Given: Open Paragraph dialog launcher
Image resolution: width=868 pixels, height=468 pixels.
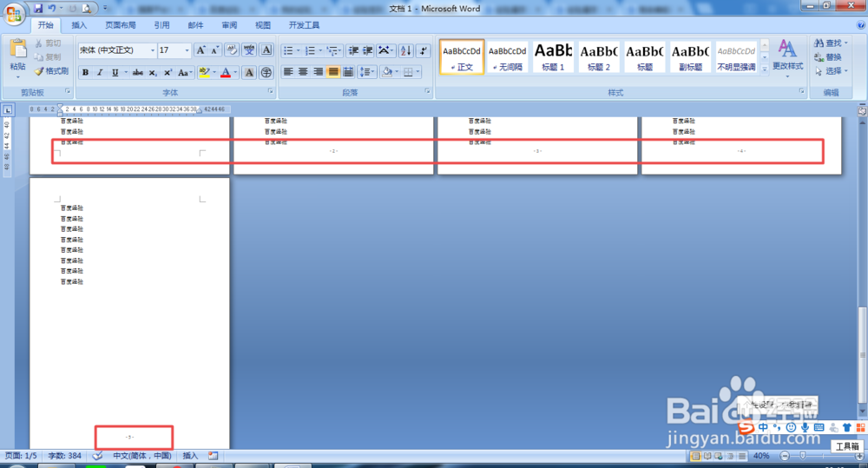Looking at the screenshot, I should (x=428, y=91).
